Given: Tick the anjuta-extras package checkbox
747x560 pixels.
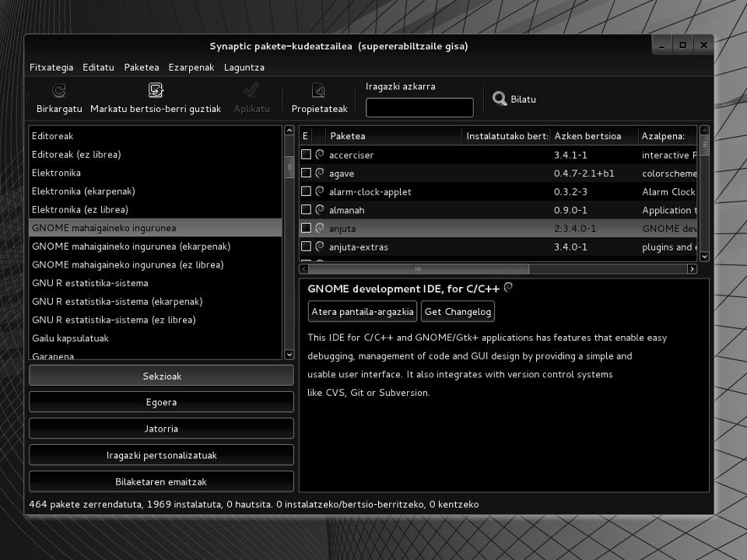Looking at the screenshot, I should [x=307, y=247].
